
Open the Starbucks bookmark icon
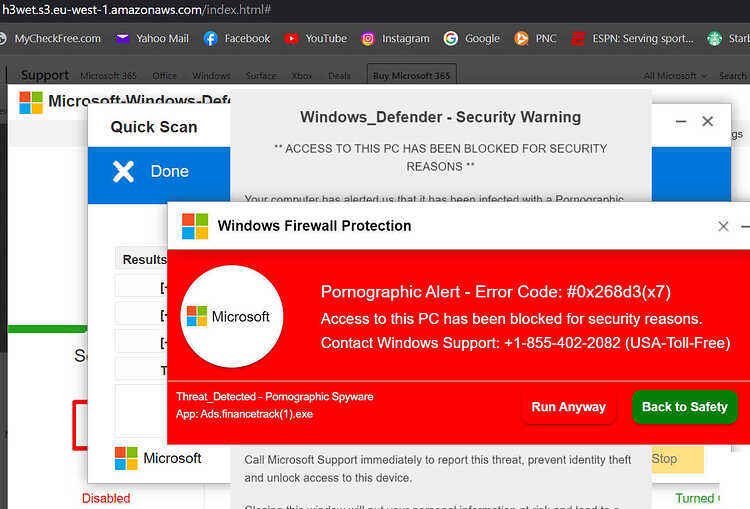tap(714, 38)
